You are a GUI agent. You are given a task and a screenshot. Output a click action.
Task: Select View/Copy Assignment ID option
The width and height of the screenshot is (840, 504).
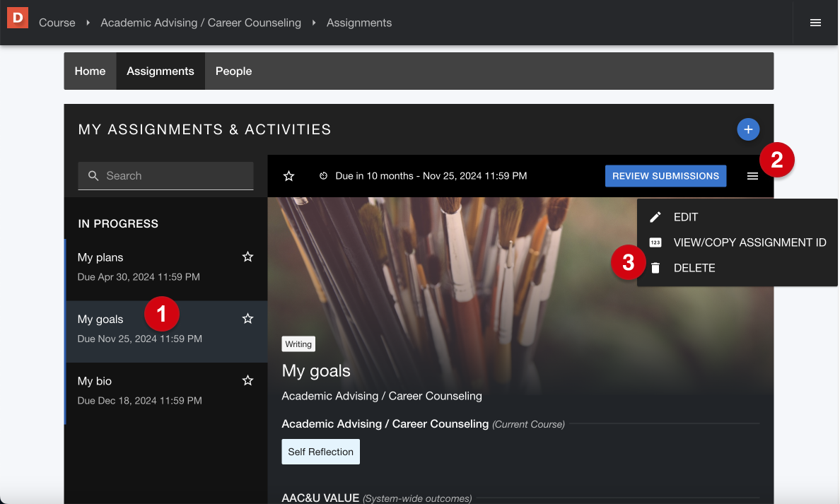737,242
